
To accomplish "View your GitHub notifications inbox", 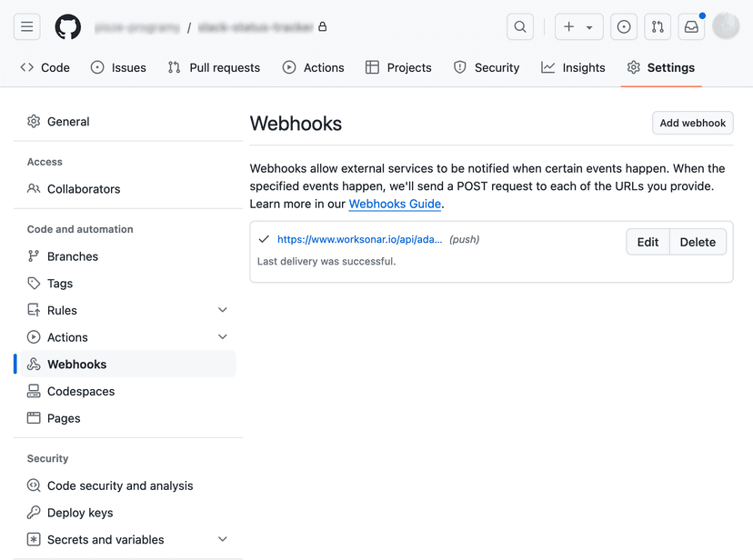I will click(690, 26).
